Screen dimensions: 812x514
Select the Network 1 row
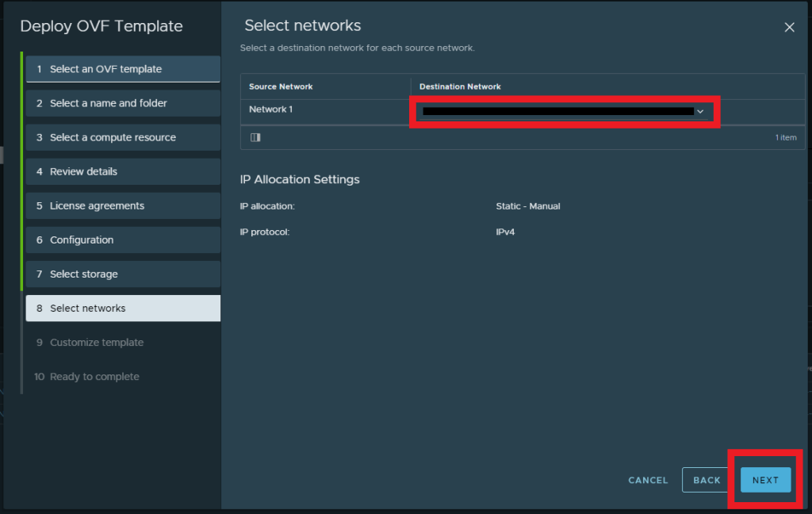click(270, 109)
